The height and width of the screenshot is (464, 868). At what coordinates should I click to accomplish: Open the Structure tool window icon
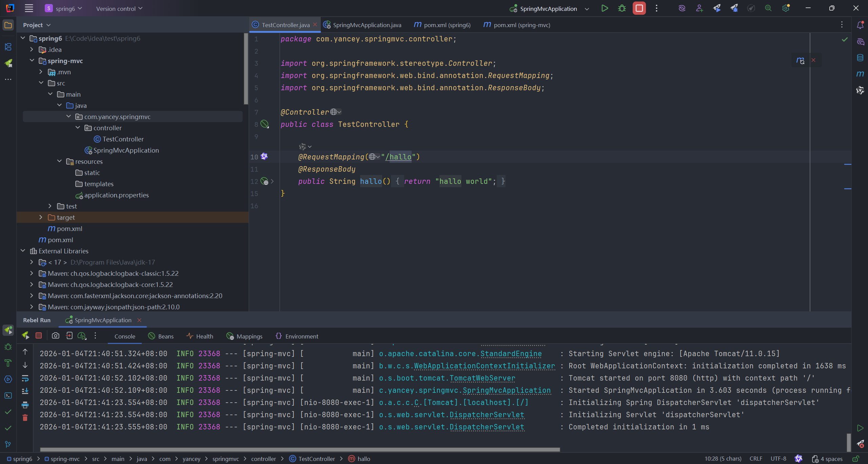(x=8, y=47)
